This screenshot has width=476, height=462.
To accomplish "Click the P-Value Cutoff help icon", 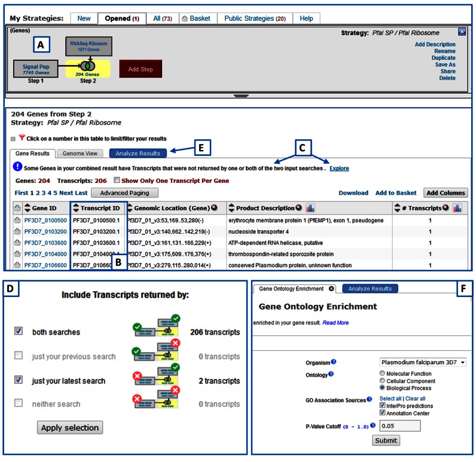I will [x=373, y=426].
